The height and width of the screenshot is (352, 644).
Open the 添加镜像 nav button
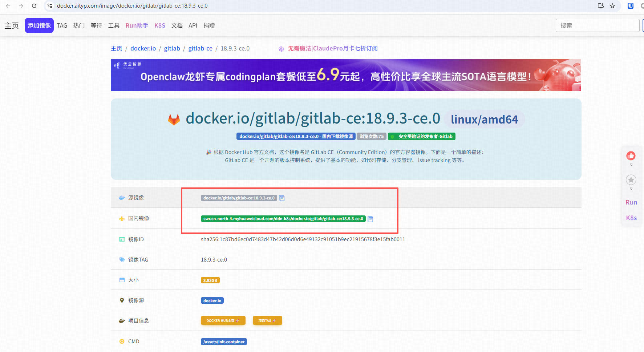pyautogui.click(x=39, y=25)
